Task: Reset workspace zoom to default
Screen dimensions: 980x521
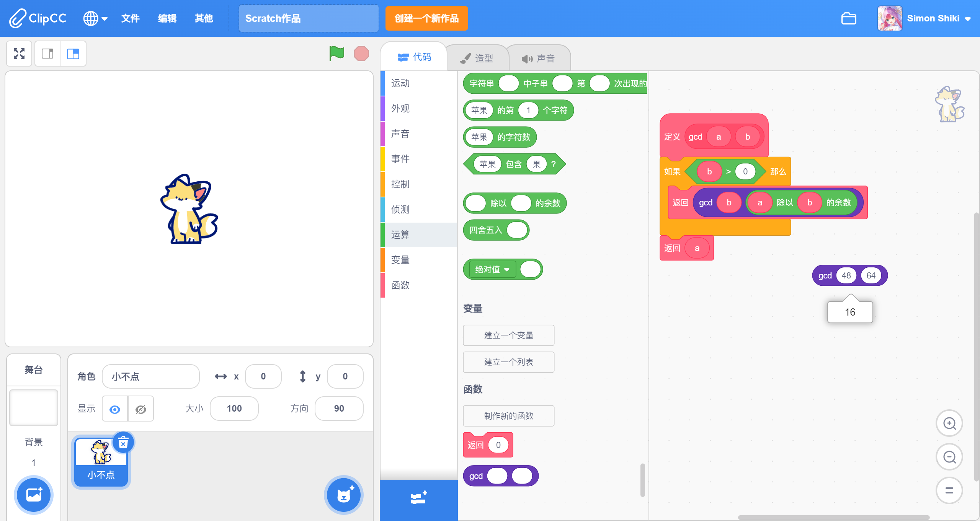Action: point(949,491)
